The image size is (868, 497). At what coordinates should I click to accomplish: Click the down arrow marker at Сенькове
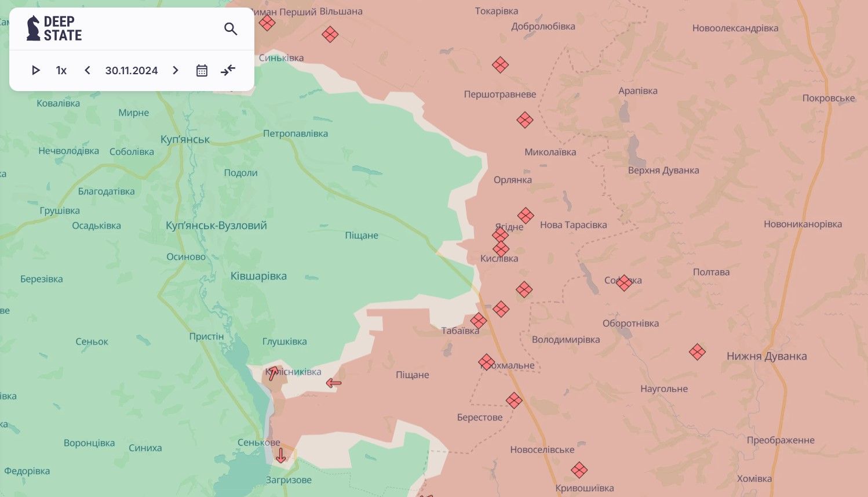tap(281, 456)
